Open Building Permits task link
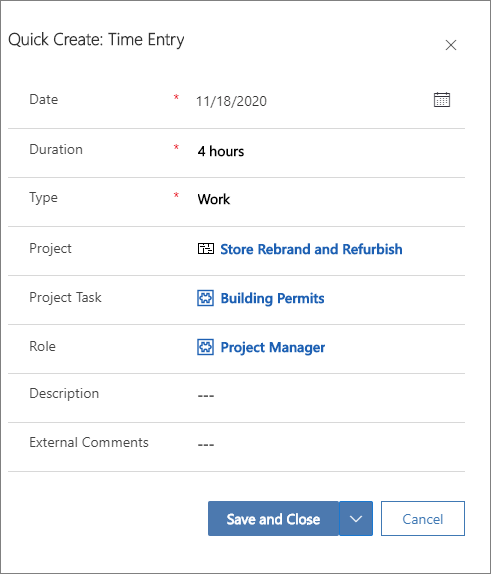The width and height of the screenshot is (491, 574). coord(272,298)
